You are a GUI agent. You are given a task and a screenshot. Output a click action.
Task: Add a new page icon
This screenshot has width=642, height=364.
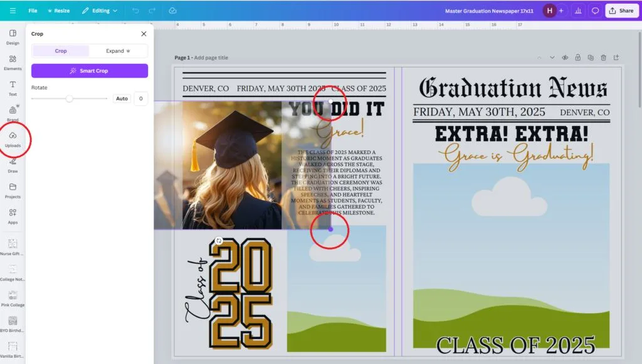coord(616,58)
